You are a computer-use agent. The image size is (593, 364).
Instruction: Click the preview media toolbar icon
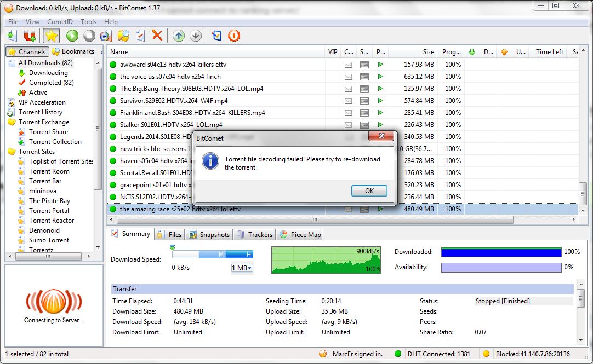[x=106, y=36]
